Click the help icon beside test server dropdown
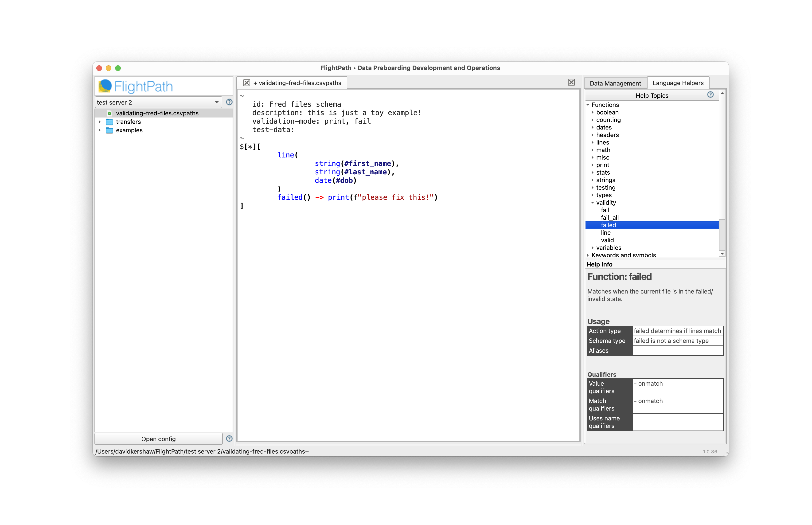Viewport: 812px width, 525px height. pos(229,102)
